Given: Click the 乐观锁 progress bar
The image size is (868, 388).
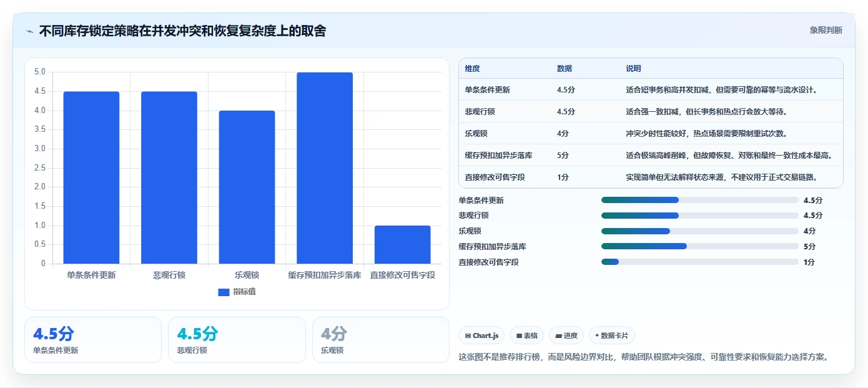Looking at the screenshot, I should [699, 231].
